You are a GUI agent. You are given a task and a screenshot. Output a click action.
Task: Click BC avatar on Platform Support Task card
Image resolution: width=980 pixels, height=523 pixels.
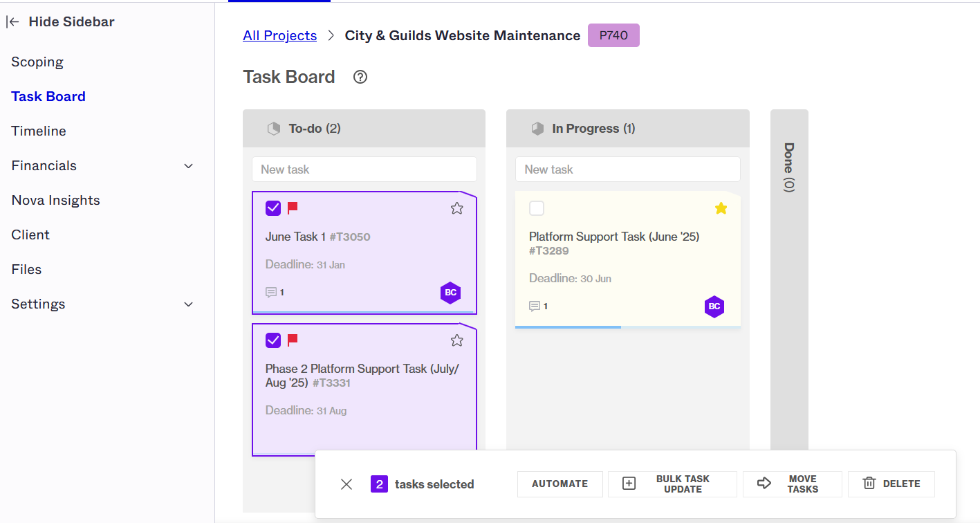[x=714, y=306]
